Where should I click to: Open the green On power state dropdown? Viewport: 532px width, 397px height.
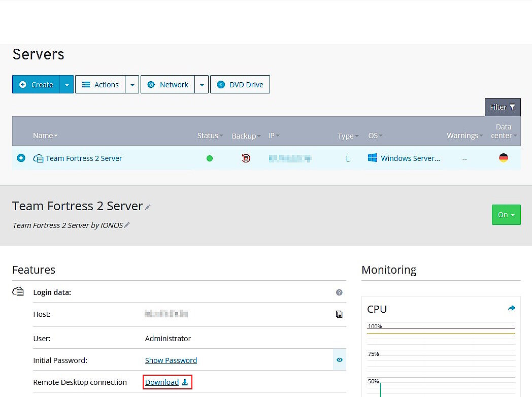(506, 214)
